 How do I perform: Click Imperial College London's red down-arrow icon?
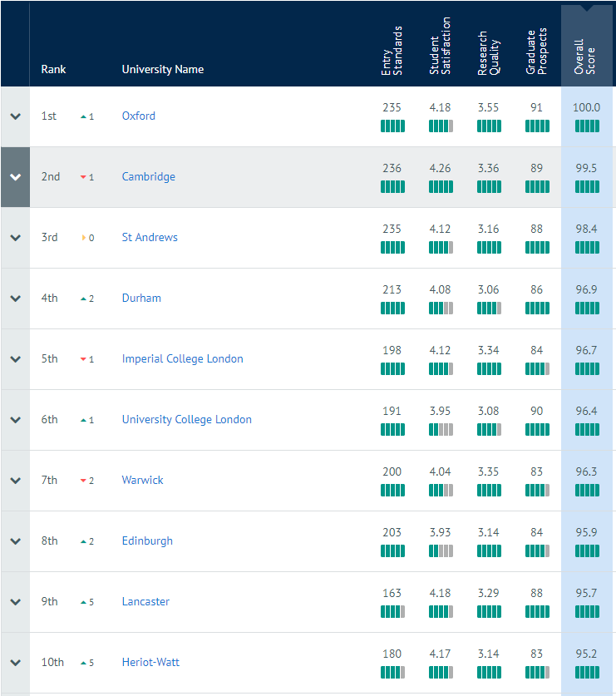(83, 359)
